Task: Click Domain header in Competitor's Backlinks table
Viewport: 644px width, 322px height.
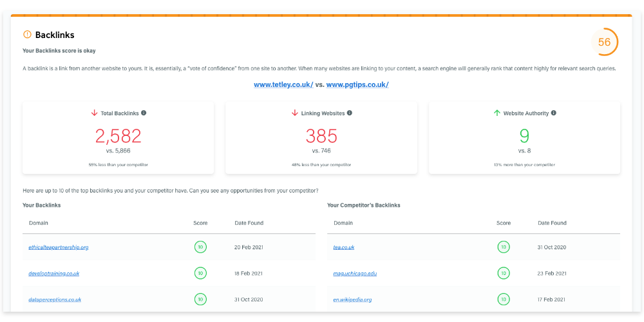Action: tap(343, 223)
